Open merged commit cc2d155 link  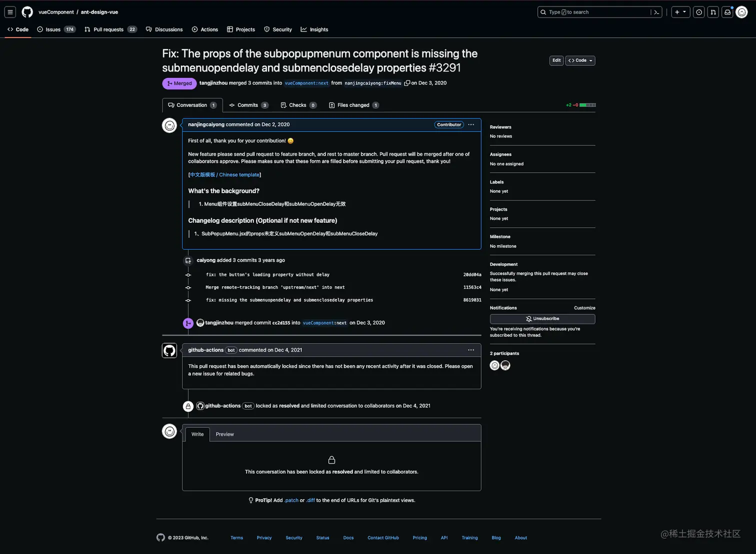[281, 323]
